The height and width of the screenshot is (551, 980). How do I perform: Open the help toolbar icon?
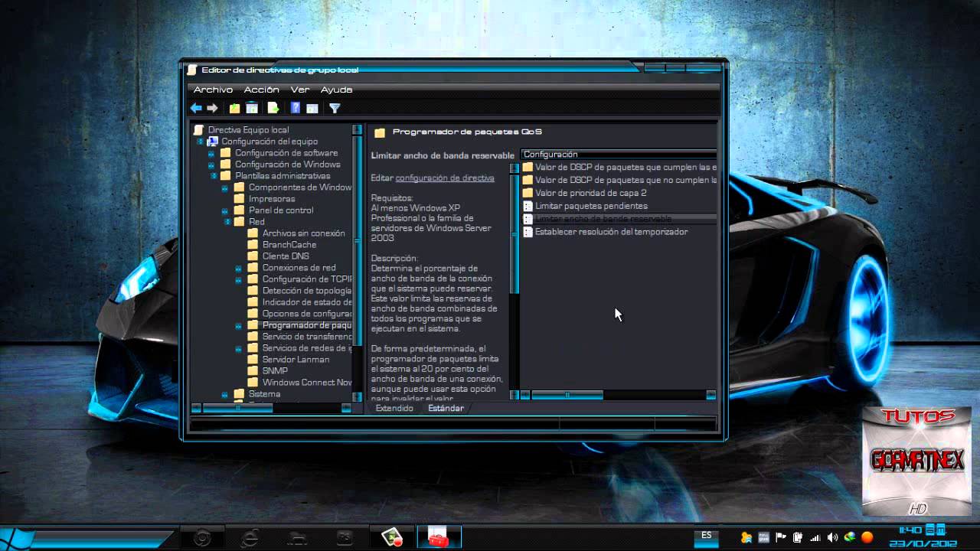(x=296, y=109)
